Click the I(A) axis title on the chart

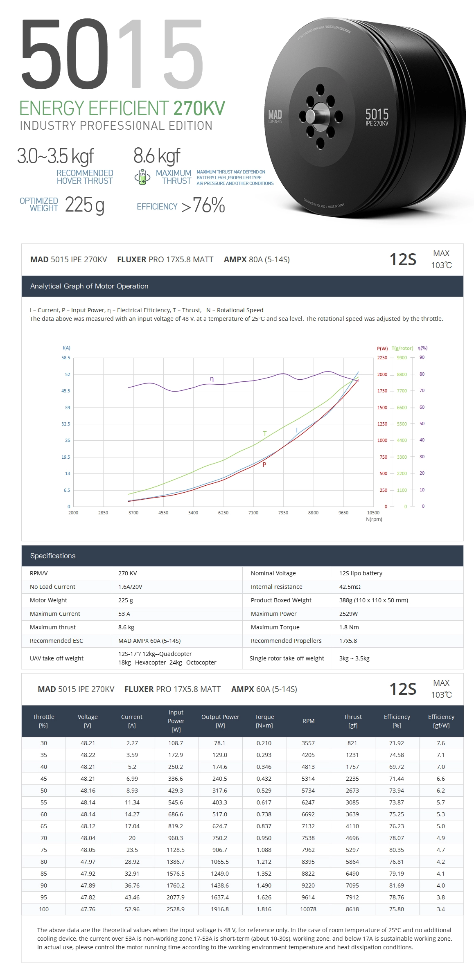(66, 348)
